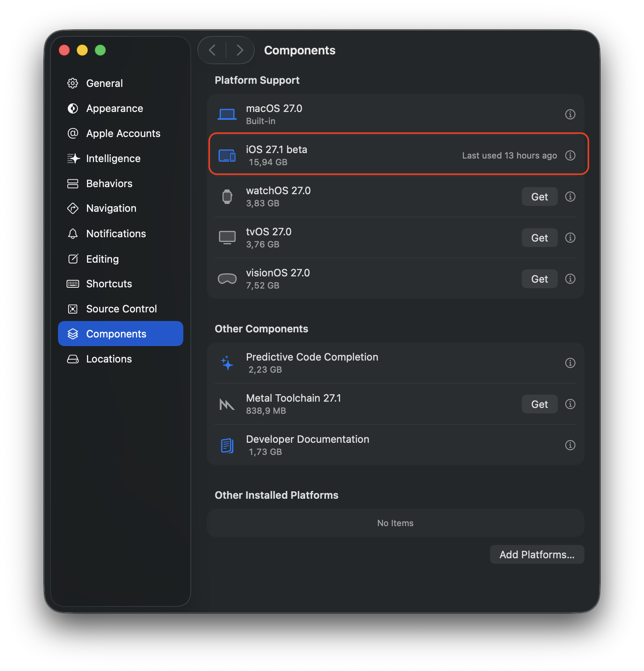This screenshot has width=644, height=671.
Task: Switch to Apple Accounts pane
Action: coord(121,133)
